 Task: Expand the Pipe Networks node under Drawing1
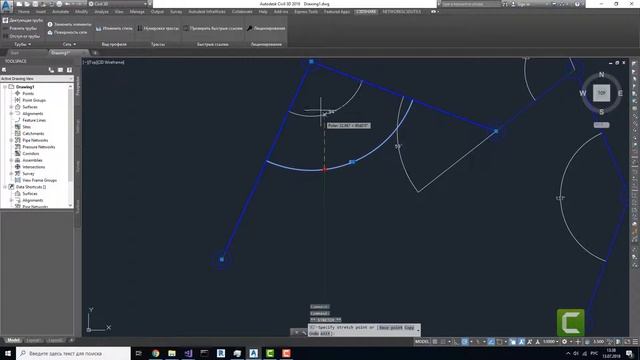tap(11, 140)
